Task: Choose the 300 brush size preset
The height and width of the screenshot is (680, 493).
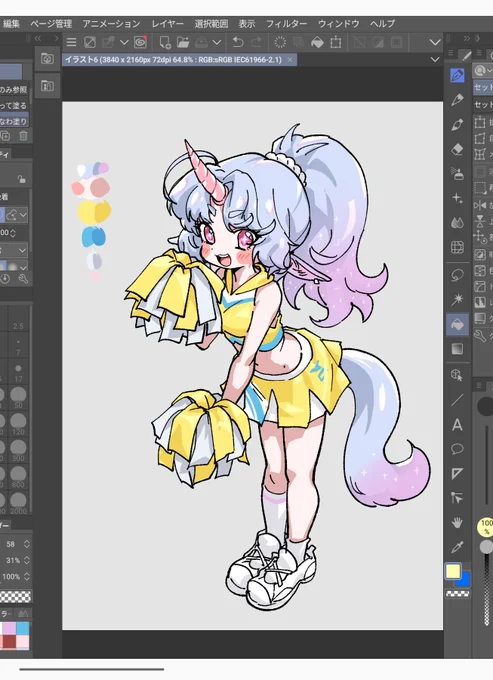Action: [x=18, y=451]
